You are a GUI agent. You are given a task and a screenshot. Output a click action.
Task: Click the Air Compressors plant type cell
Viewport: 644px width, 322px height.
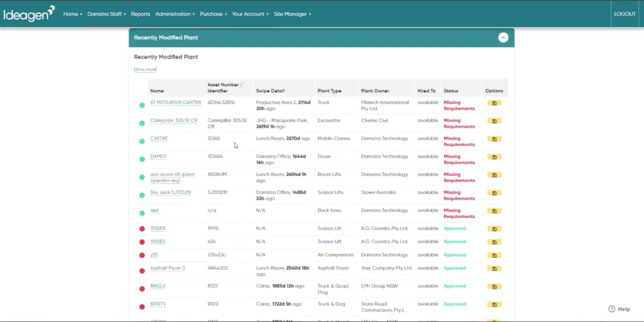click(335, 255)
